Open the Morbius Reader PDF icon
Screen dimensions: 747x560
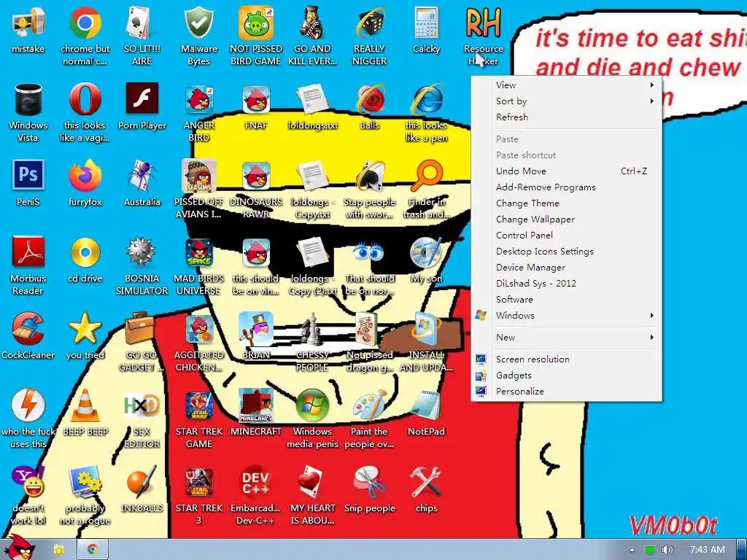(28, 252)
